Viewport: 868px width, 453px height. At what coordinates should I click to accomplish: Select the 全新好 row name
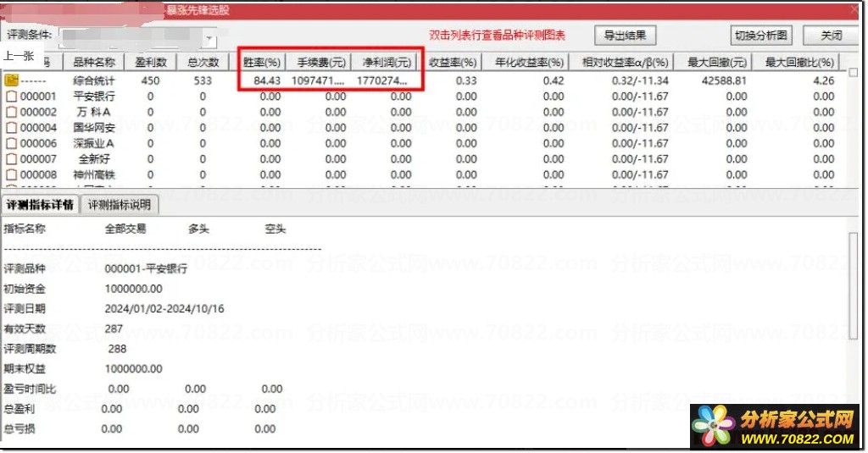(94, 158)
